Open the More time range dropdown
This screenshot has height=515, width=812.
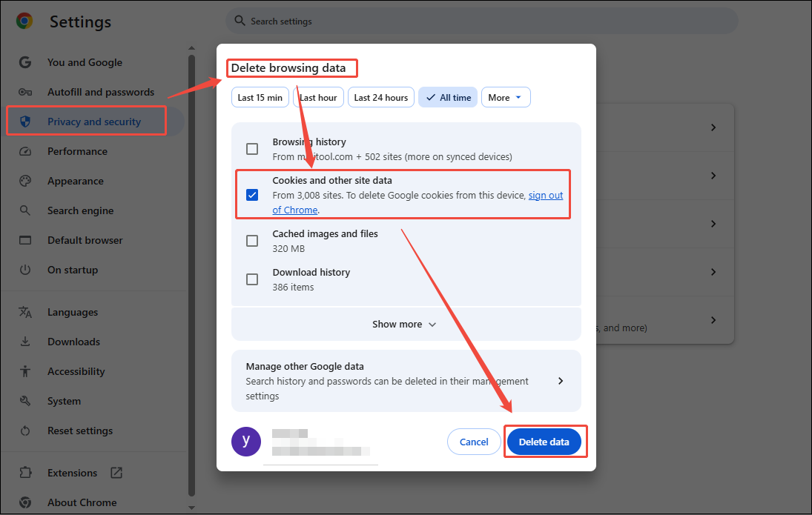coord(506,97)
